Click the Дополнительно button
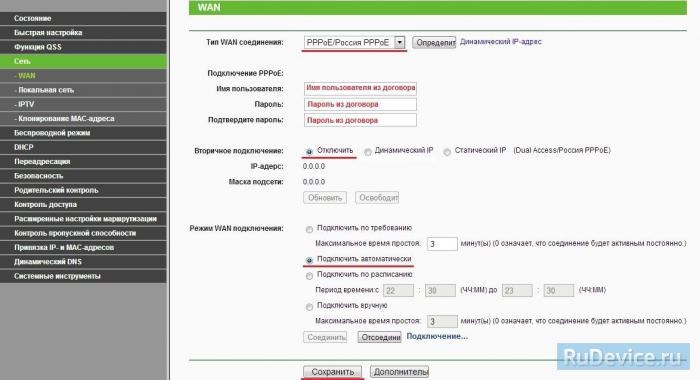Image resolution: width=700 pixels, height=380 pixels. point(400,372)
